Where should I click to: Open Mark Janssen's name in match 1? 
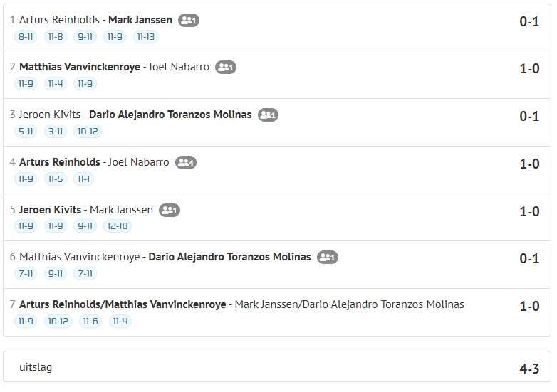[x=140, y=20]
